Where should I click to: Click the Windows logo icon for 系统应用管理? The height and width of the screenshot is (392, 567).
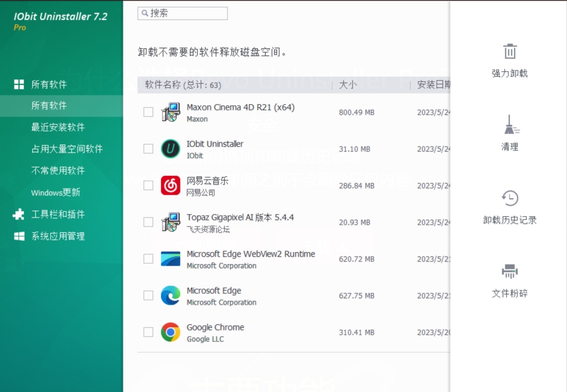click(x=19, y=236)
